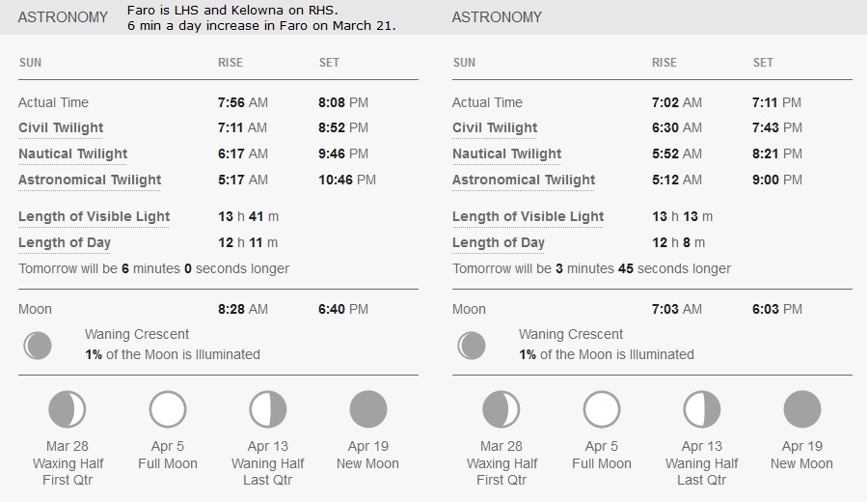The height and width of the screenshot is (502, 868).
Task: Click the Apr 19 New Moon icon in the Kelowna panel
Action: tap(802, 409)
